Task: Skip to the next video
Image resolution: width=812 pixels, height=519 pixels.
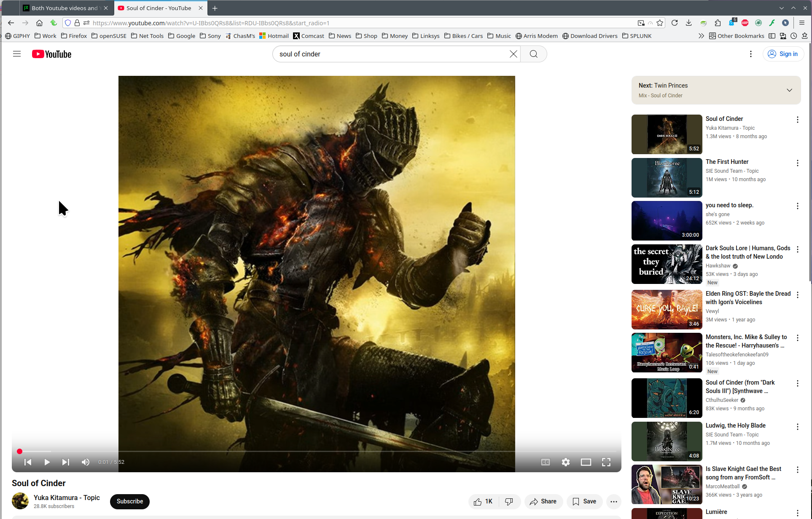Action: (65, 462)
